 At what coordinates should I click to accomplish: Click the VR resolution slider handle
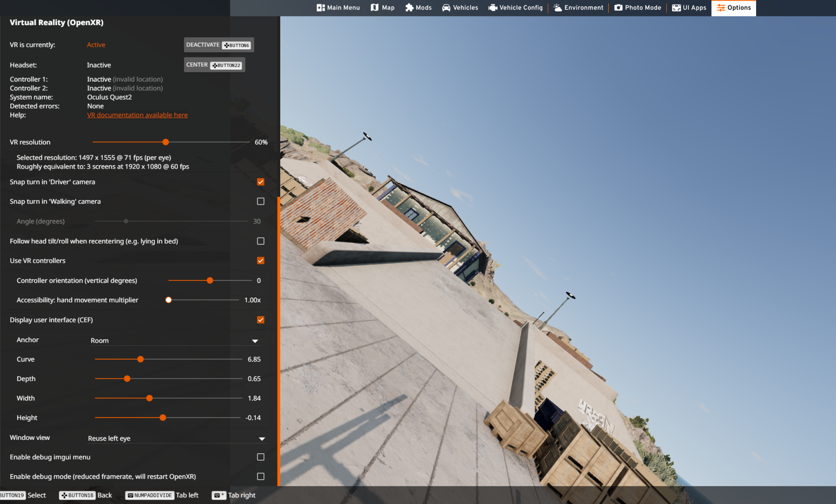coord(166,142)
